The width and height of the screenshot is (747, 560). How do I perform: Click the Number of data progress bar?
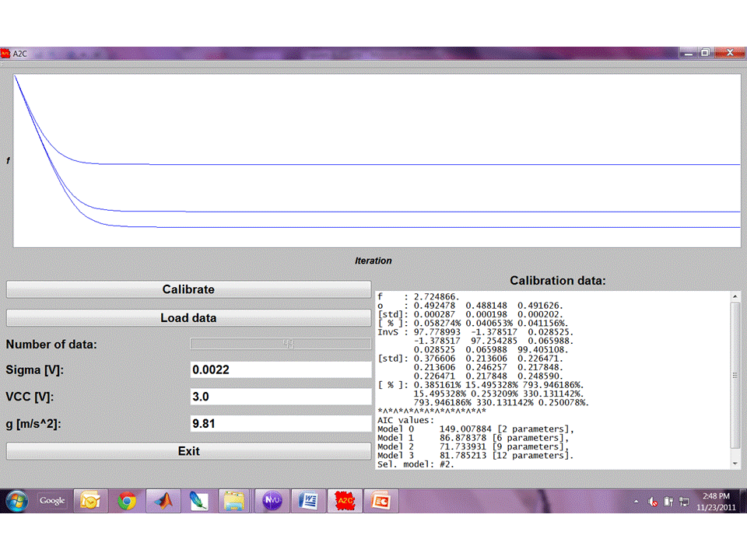click(281, 344)
